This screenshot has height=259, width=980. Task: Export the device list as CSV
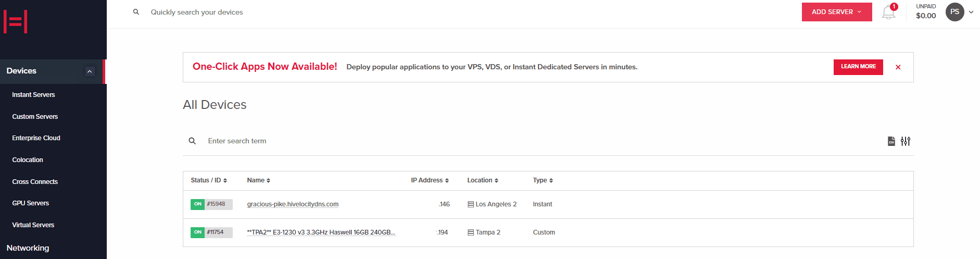tap(891, 141)
